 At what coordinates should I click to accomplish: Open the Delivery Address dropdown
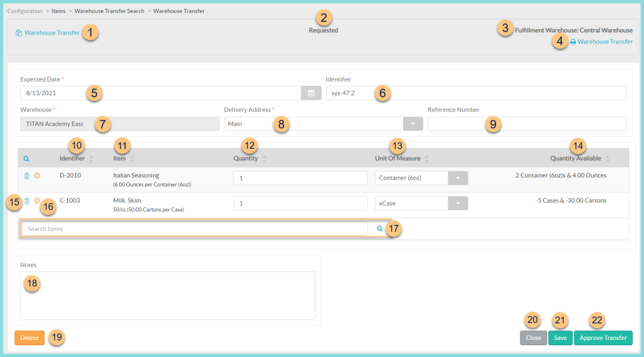412,123
